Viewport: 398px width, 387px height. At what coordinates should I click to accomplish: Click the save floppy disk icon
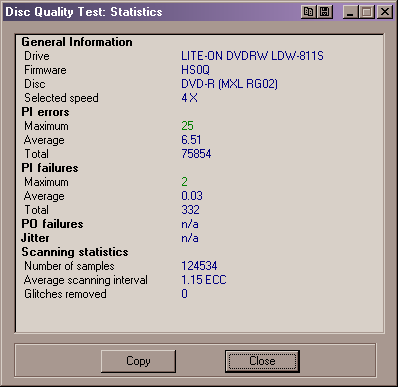point(325,12)
